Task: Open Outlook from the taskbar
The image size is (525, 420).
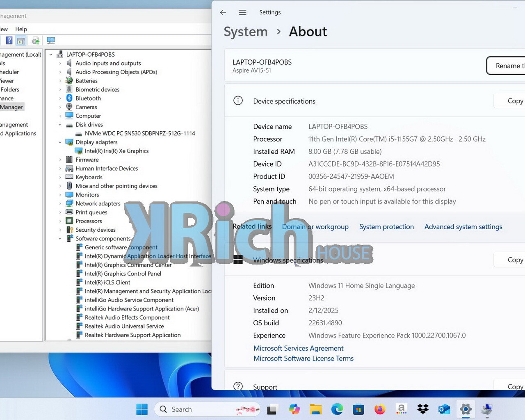Action: (444, 409)
